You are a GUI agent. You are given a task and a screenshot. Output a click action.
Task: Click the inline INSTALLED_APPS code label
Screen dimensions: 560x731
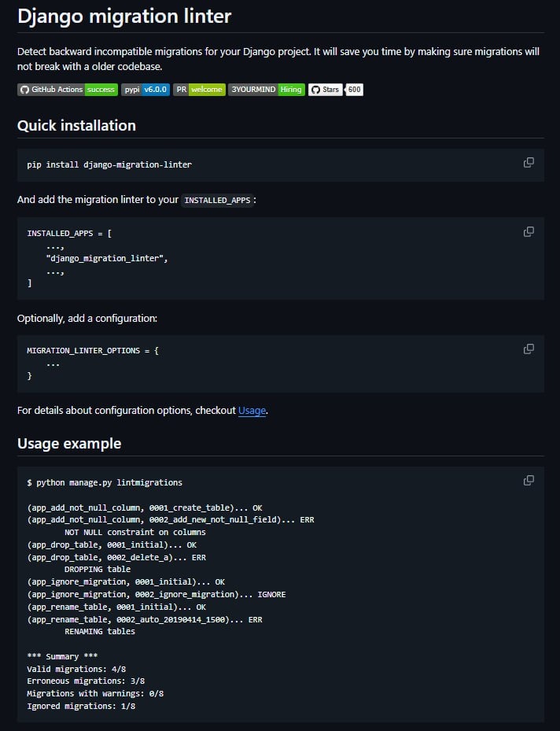[x=217, y=200]
